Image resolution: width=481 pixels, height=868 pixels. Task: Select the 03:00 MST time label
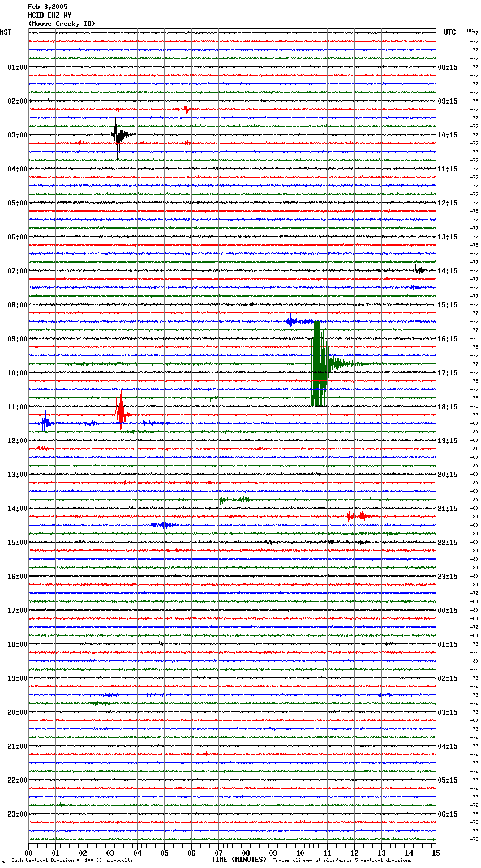click(18, 135)
